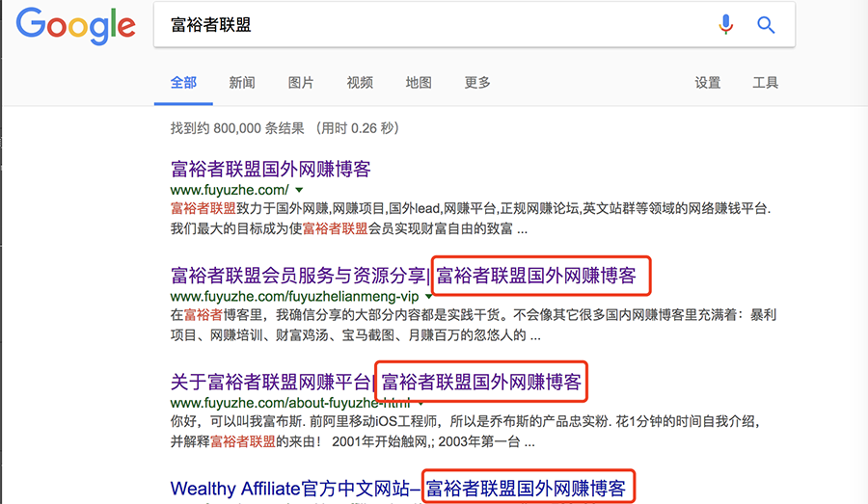The height and width of the screenshot is (504, 868).
Task: Click URL text www.fuyuzhe.com/about-fuyuzhe-html
Action: [x=290, y=403]
